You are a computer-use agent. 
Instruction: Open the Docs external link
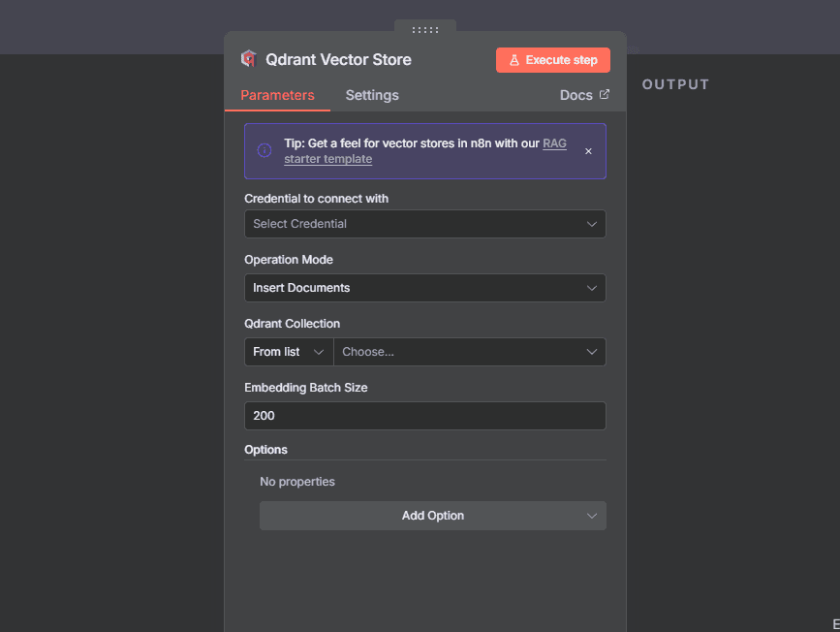(x=584, y=95)
